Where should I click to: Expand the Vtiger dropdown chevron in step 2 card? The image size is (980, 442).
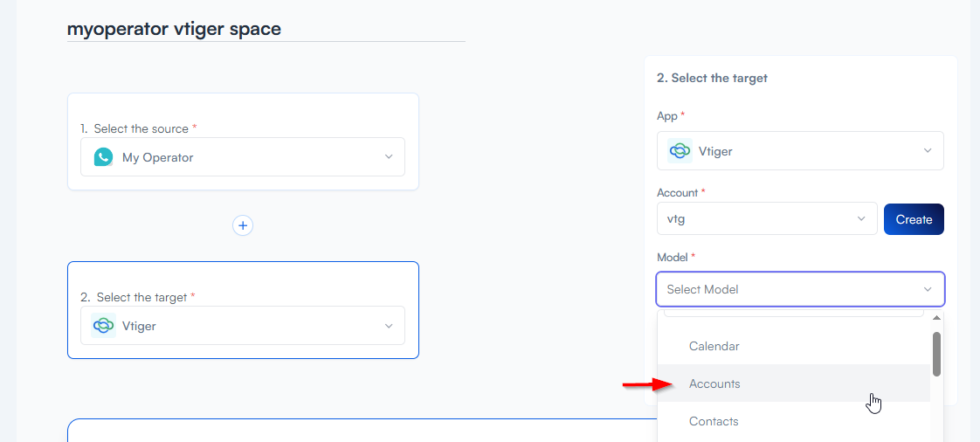[389, 326]
